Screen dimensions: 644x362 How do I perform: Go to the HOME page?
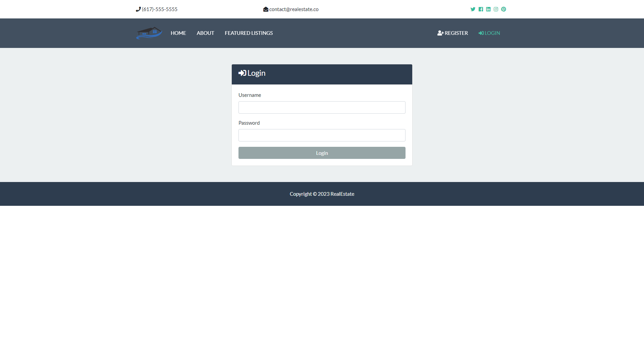[178, 33]
